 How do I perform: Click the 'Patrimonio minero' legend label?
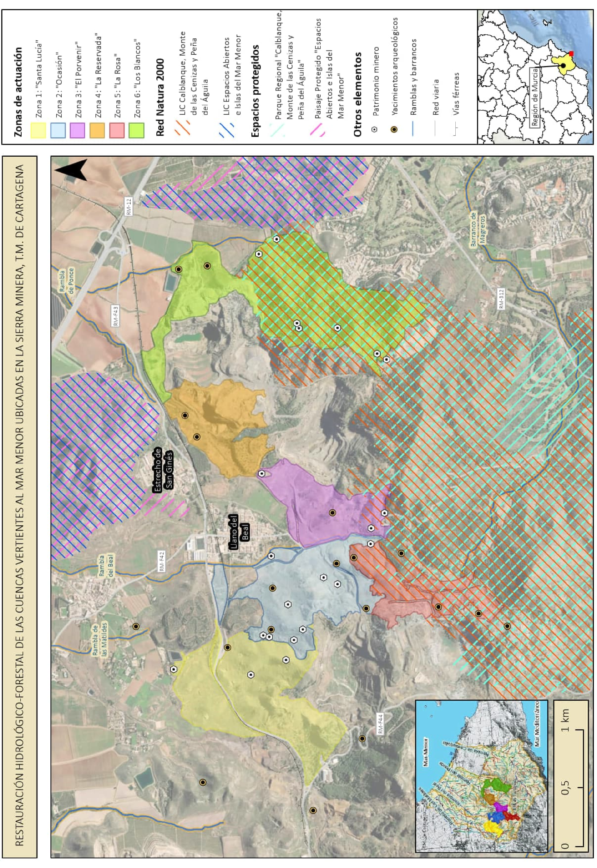(376, 81)
